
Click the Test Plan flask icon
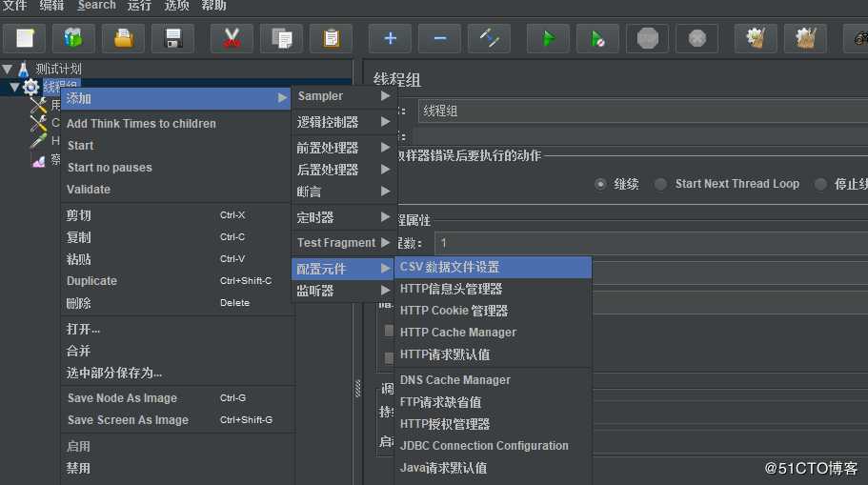tap(23, 70)
